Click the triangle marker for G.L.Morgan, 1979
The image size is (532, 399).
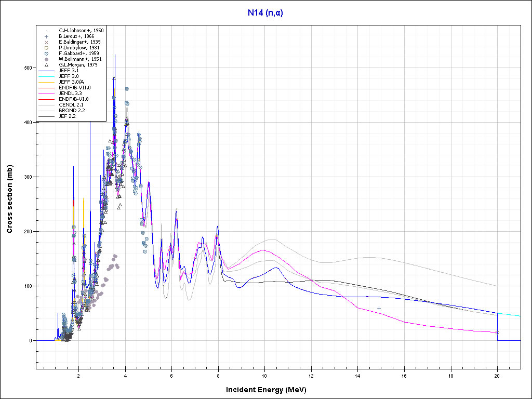tap(46, 65)
